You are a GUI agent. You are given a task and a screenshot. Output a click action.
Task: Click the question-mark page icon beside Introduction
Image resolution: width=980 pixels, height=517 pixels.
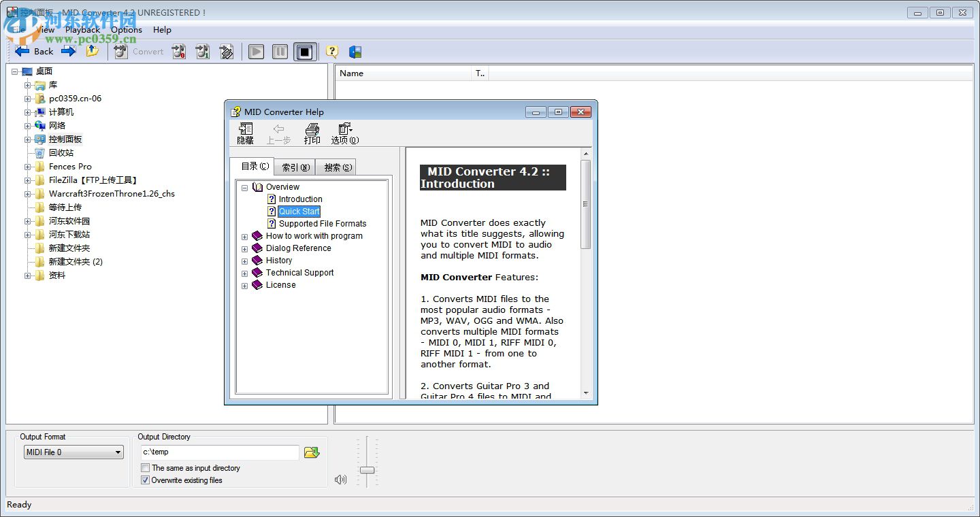[272, 199]
